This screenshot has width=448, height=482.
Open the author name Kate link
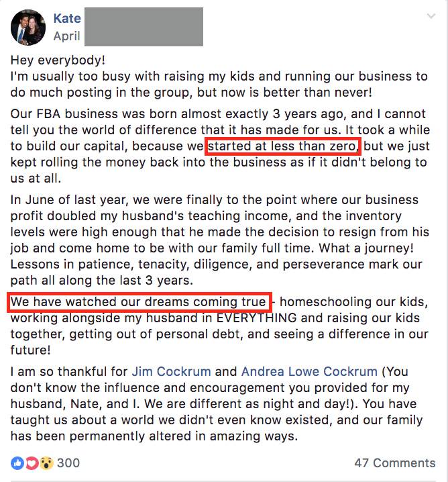(x=66, y=17)
